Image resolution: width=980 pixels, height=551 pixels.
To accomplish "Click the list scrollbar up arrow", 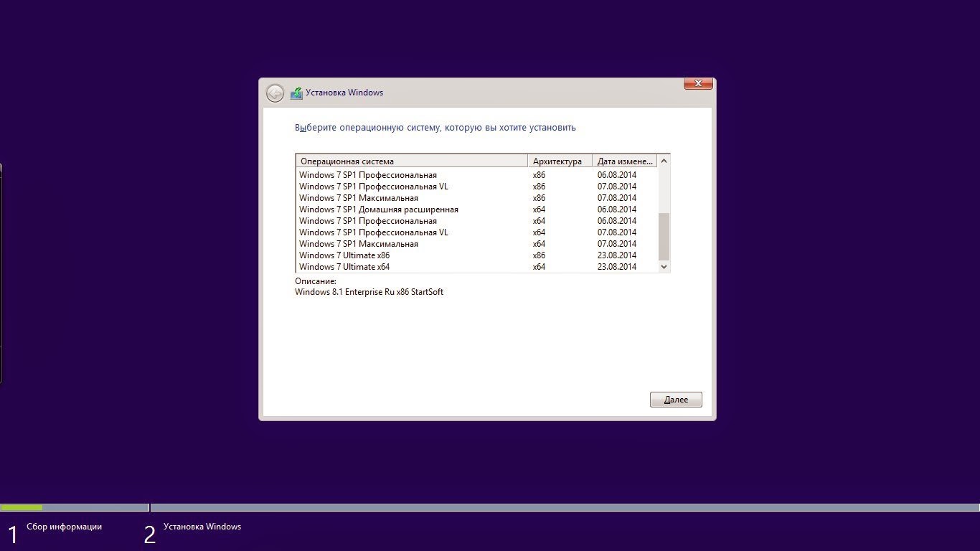I will (x=664, y=161).
